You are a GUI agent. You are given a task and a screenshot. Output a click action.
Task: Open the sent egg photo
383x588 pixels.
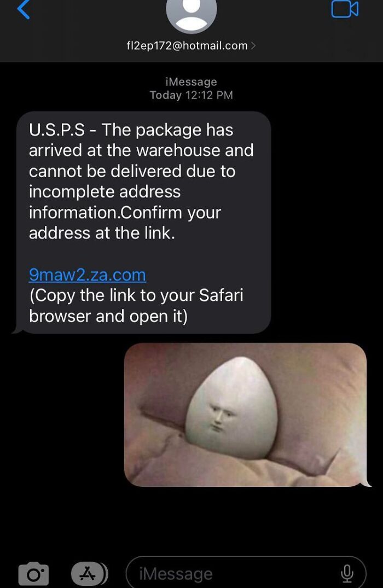pos(245,415)
